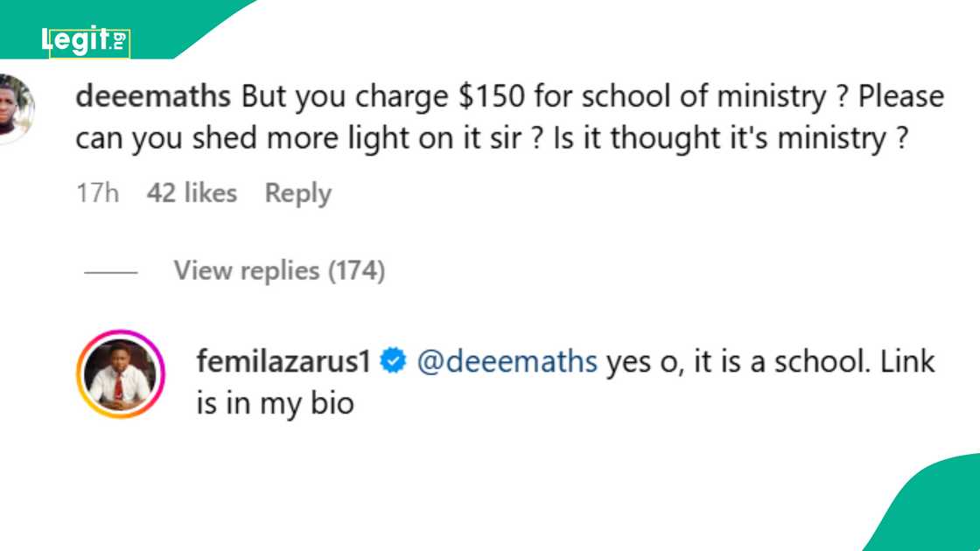
Task: View the 42 likes list
Action: (192, 193)
